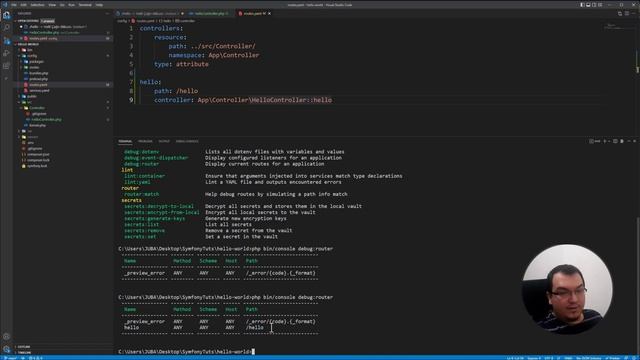Close the routes.yaml editor tab
The height and width of the screenshot is (360, 640).
pos(269,13)
